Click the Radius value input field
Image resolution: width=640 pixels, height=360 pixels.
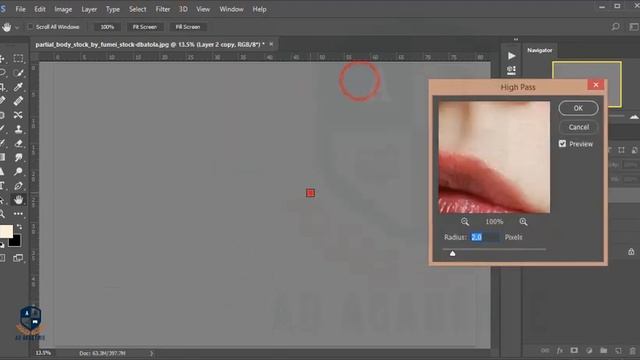click(x=484, y=237)
